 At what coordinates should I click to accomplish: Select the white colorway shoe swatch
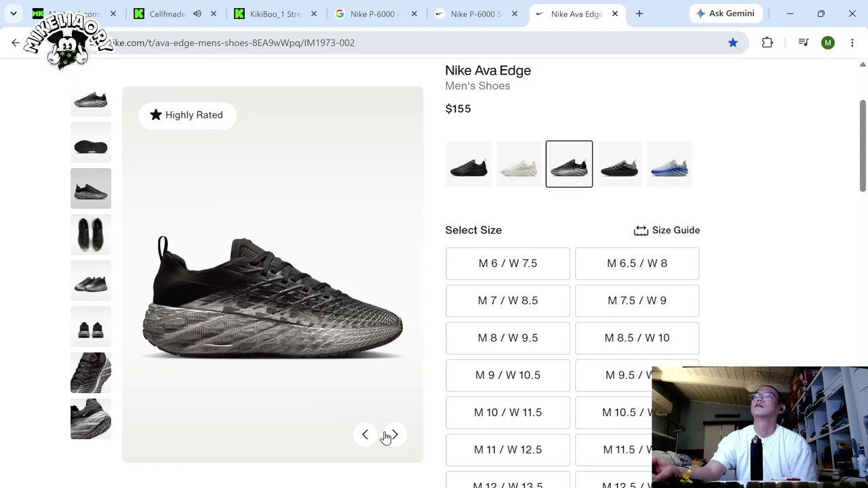pyautogui.click(x=519, y=164)
